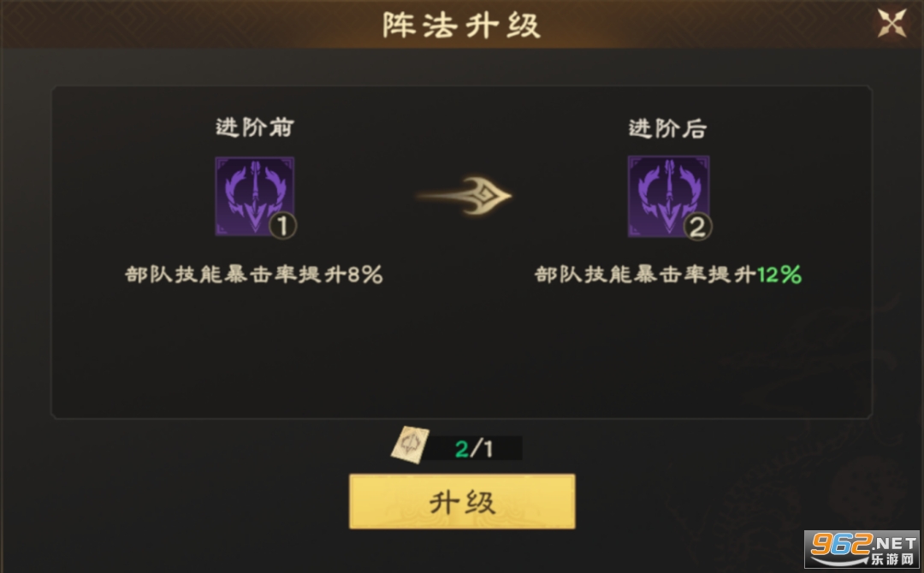Click the 962.NET watermark logo

coord(864,544)
